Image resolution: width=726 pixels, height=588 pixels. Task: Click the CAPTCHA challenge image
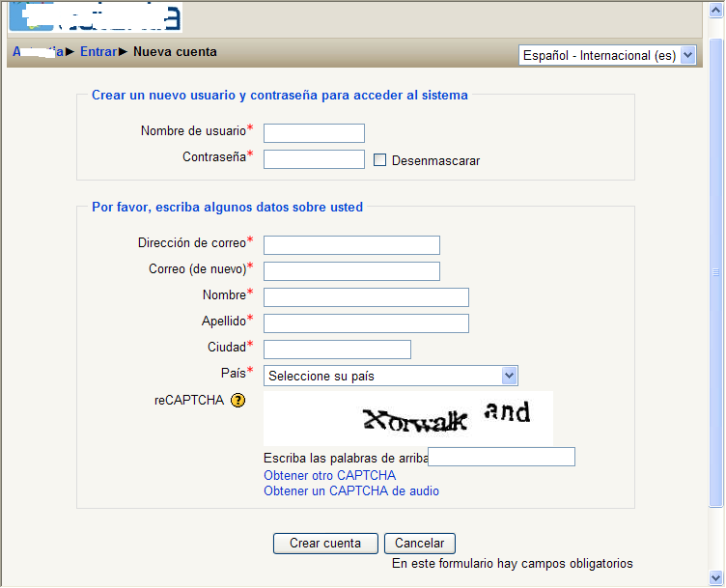[408, 418]
